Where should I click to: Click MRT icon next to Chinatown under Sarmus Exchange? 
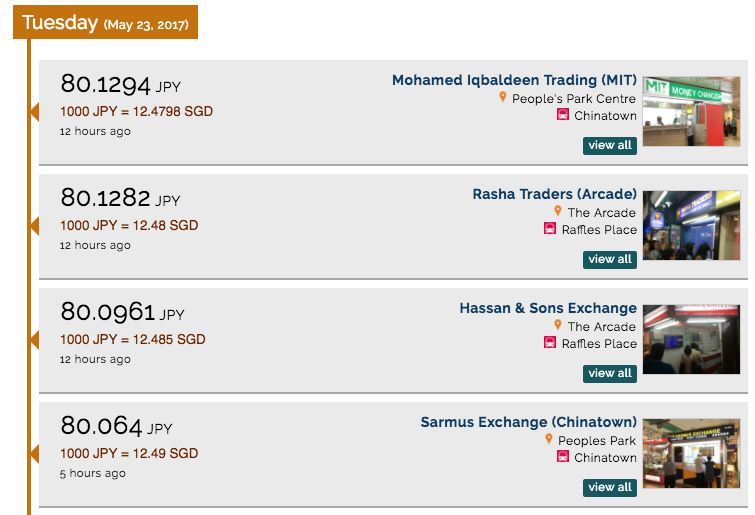(563, 457)
